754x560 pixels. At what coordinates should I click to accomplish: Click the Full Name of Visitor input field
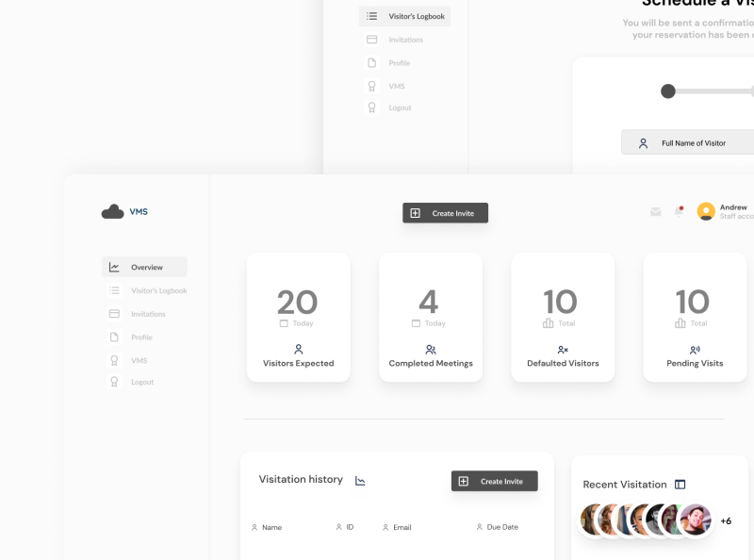pos(693,141)
